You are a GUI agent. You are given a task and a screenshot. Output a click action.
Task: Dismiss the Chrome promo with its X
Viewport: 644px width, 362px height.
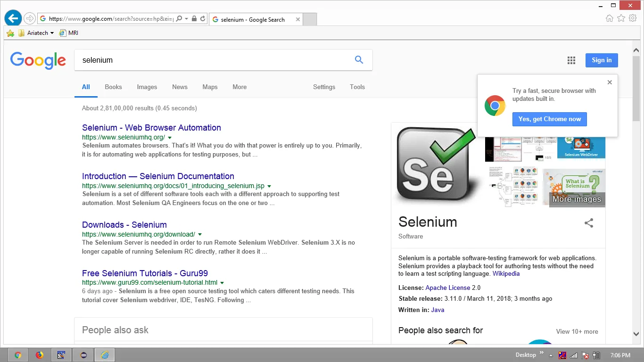coord(610,82)
